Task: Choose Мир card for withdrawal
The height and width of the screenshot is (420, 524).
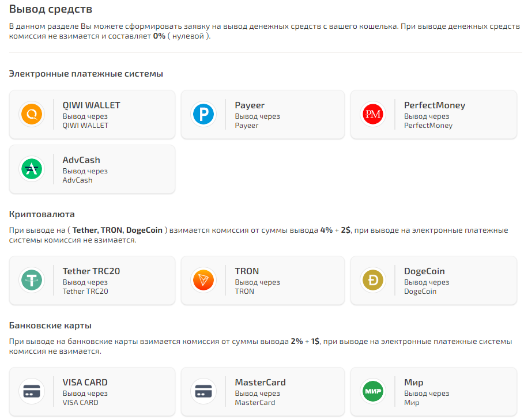Action: [433, 391]
